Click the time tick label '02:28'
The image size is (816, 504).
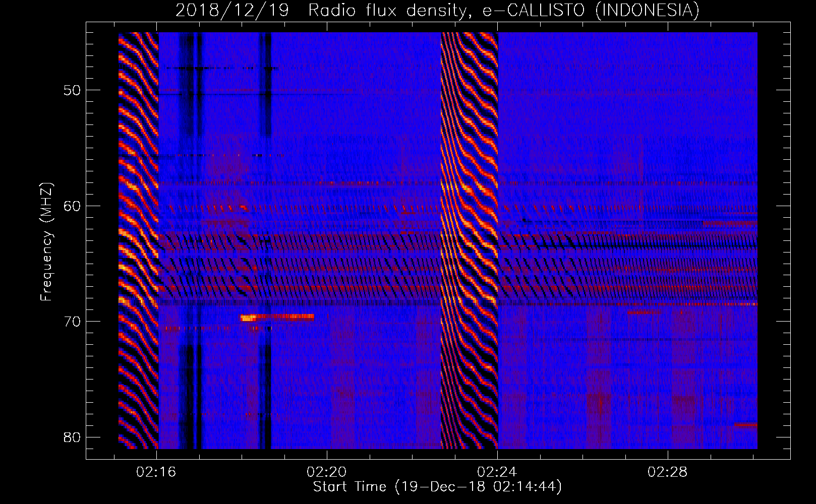coord(668,472)
